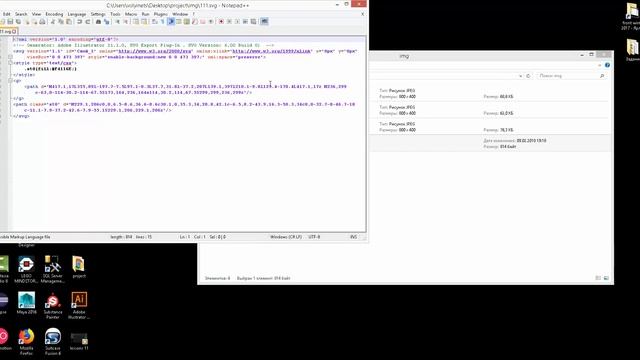The image size is (640, 360).
Task: Click INS indicator in status bar
Action: (353, 237)
